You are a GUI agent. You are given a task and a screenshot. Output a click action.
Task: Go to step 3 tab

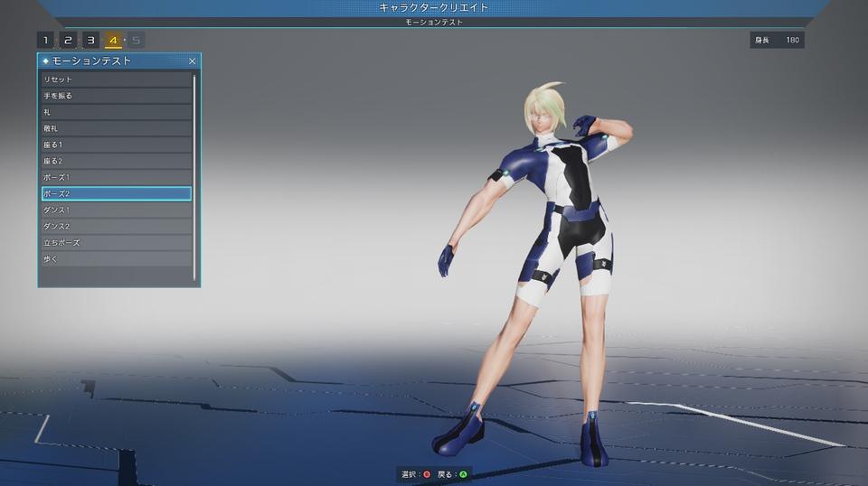(90, 40)
